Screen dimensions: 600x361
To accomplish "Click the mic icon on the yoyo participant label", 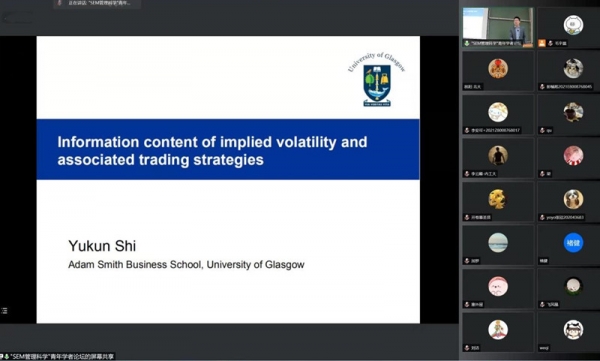I will pyautogui.click(x=542, y=217).
